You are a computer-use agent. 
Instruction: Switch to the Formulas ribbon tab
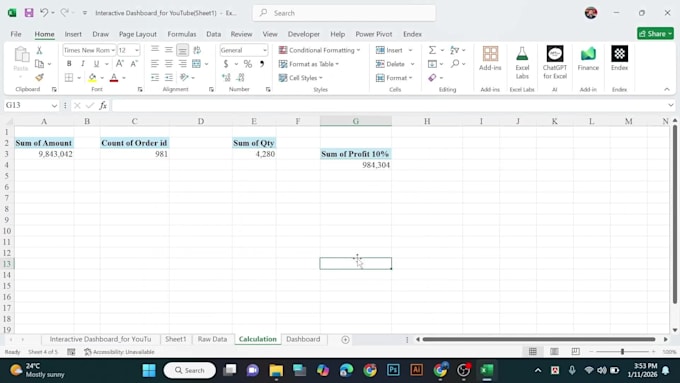click(x=182, y=34)
